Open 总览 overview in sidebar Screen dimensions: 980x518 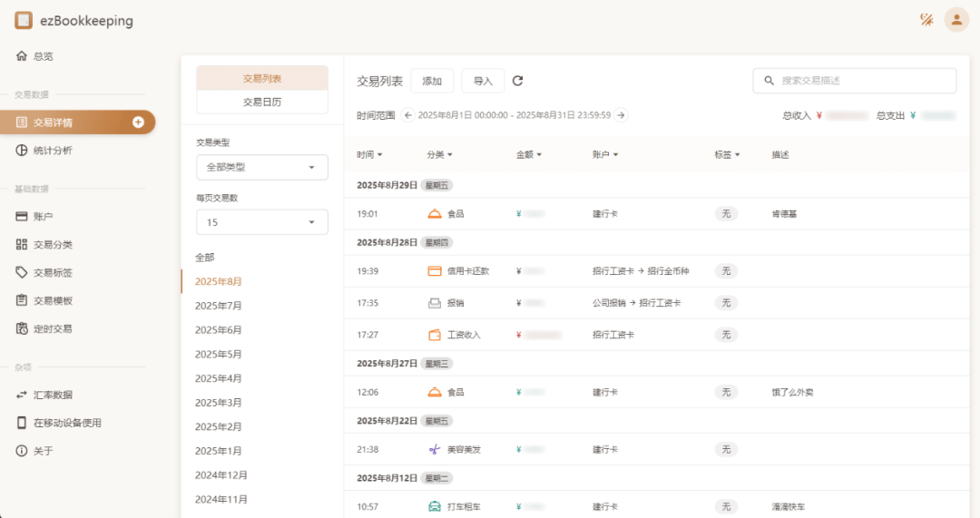pyautogui.click(x=78, y=56)
